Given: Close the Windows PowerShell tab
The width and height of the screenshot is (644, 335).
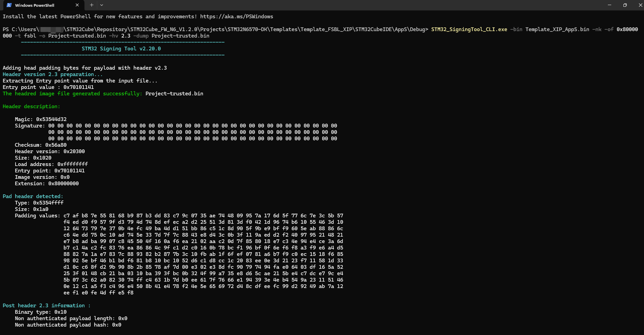Looking at the screenshot, I should [77, 5].
